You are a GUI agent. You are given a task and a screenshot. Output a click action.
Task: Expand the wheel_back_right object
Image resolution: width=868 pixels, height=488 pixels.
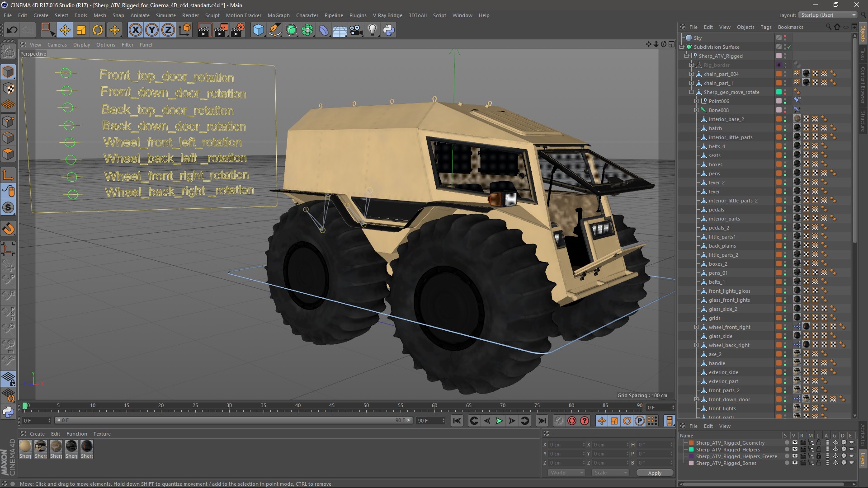click(697, 345)
